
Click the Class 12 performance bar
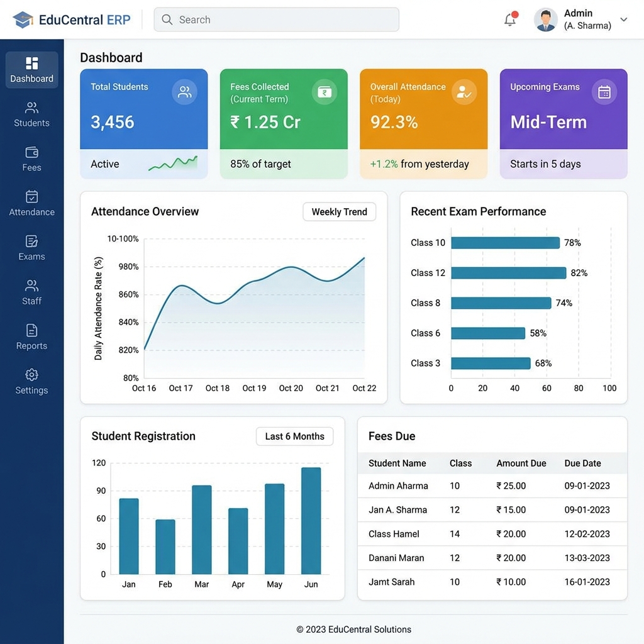click(508, 273)
